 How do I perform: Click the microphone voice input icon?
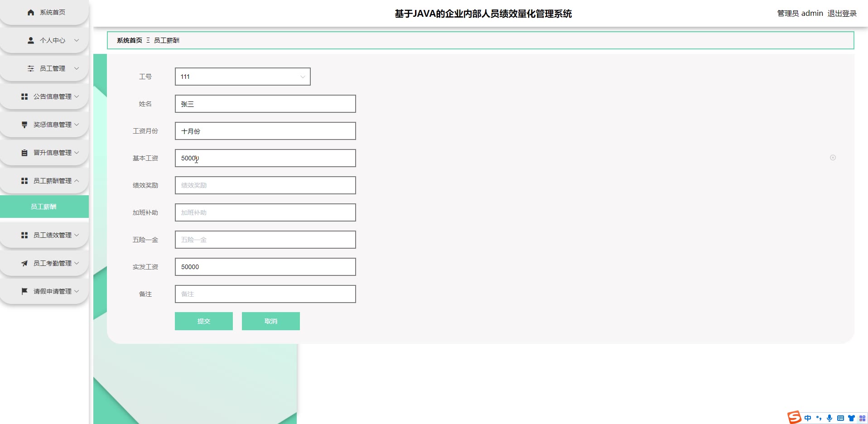click(829, 418)
